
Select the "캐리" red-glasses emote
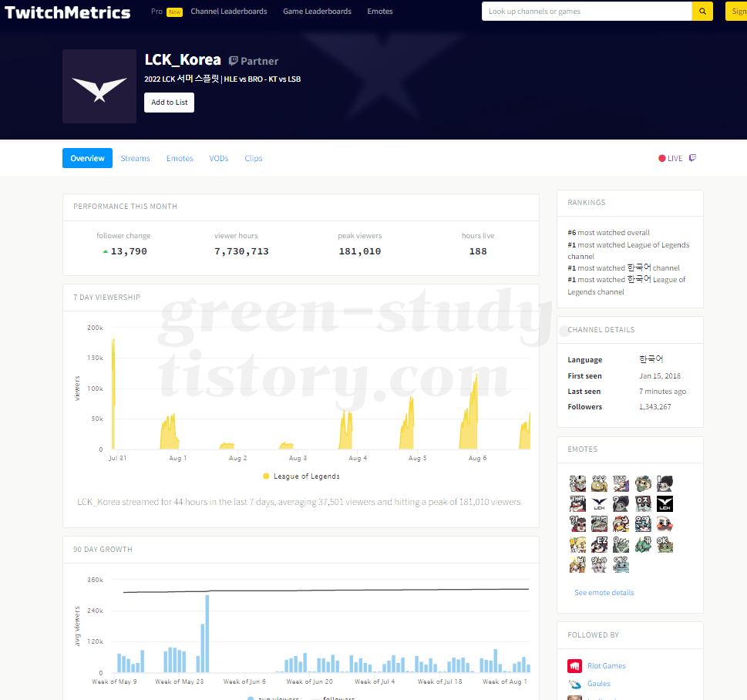point(578,503)
